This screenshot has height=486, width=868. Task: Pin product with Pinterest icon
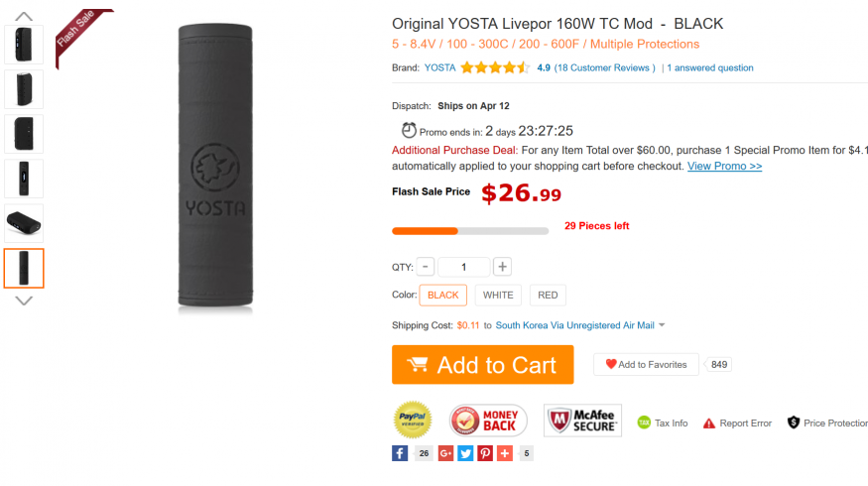coord(485,453)
